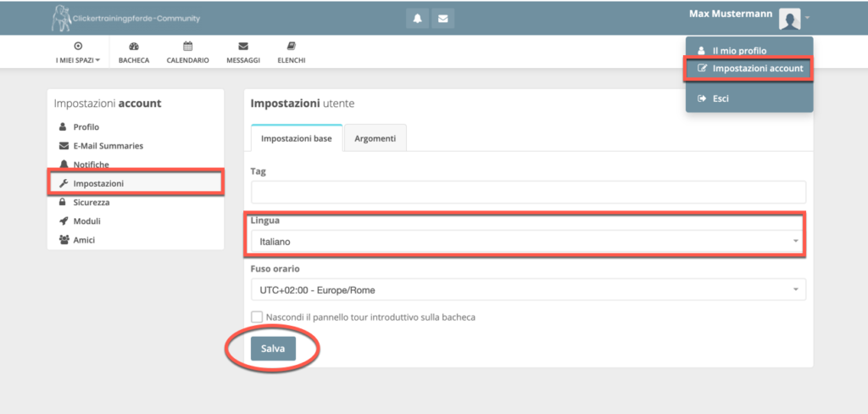The width and height of the screenshot is (868, 414).
Task: Select Impostazioni in the sidebar
Action: pyautogui.click(x=136, y=183)
